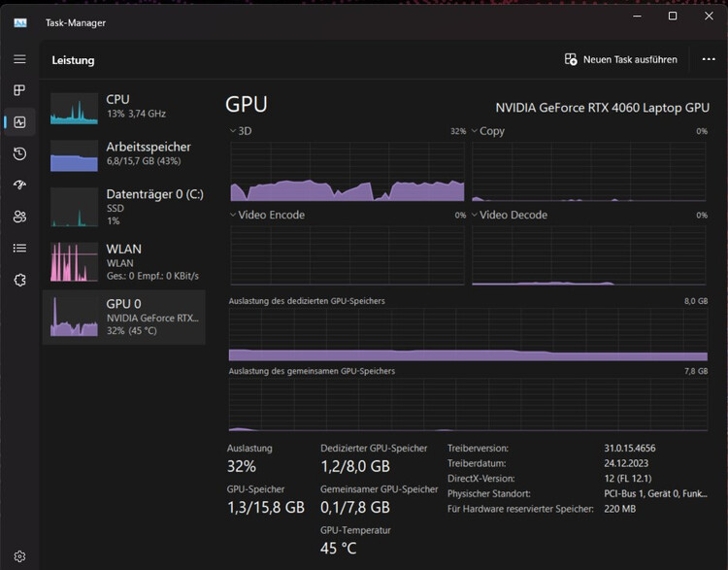Open the 3D engine dropdown
728x570 pixels.
pos(241,131)
